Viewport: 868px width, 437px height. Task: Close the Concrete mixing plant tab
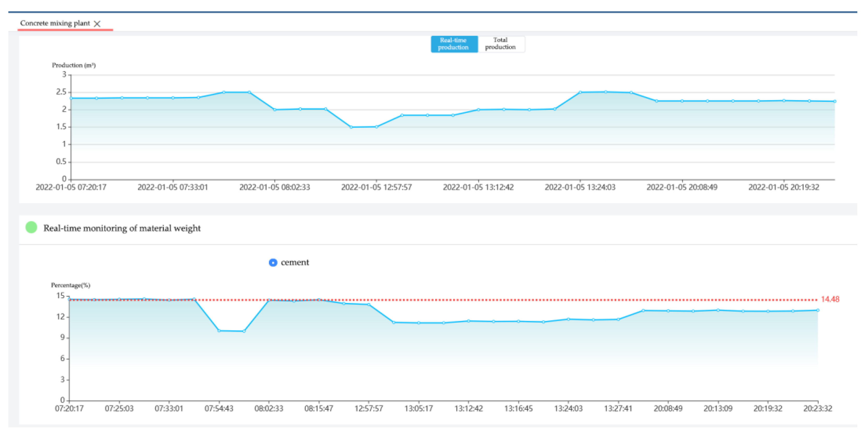(x=97, y=24)
